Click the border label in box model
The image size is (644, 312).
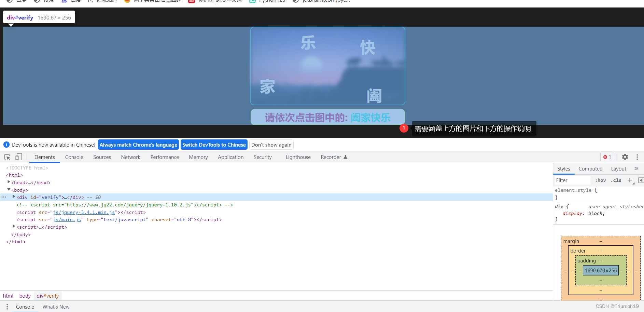point(578,250)
